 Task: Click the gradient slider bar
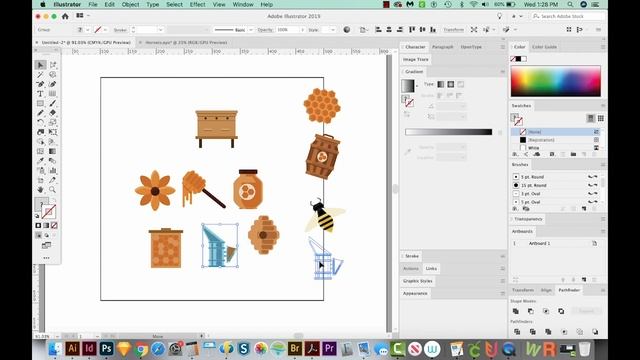pyautogui.click(x=448, y=132)
